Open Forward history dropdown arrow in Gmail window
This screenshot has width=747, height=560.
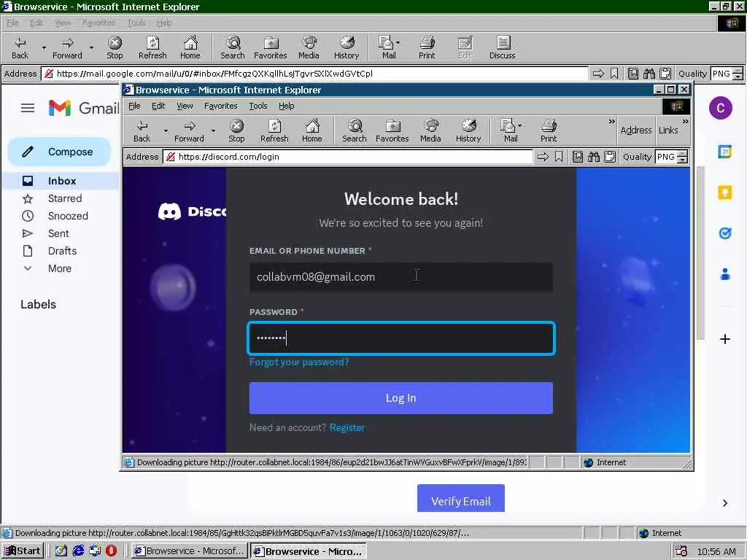click(x=91, y=48)
